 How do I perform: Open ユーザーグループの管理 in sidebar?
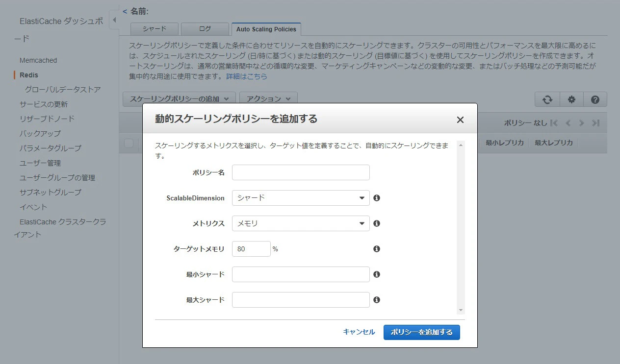[57, 178]
